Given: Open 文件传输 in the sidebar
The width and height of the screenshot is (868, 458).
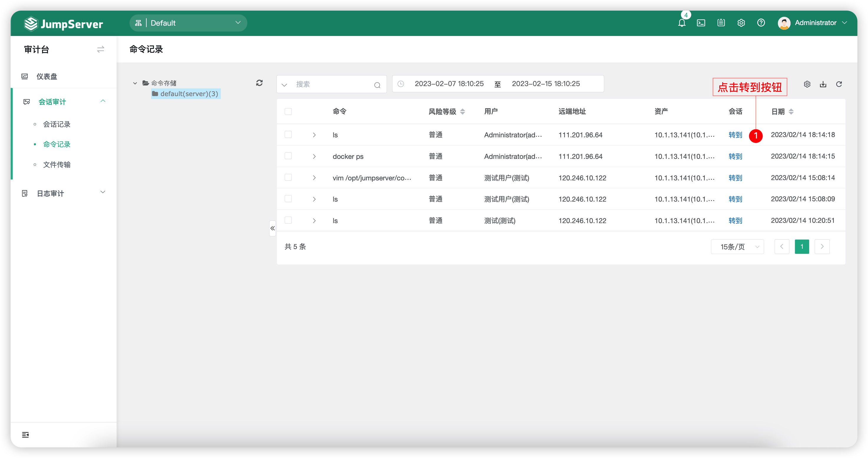Looking at the screenshot, I should click(57, 164).
